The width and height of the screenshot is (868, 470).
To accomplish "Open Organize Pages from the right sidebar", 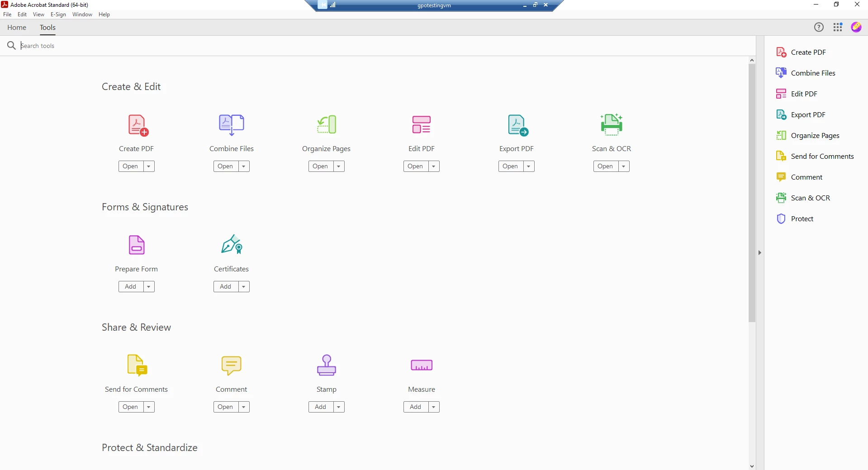I will click(807, 136).
